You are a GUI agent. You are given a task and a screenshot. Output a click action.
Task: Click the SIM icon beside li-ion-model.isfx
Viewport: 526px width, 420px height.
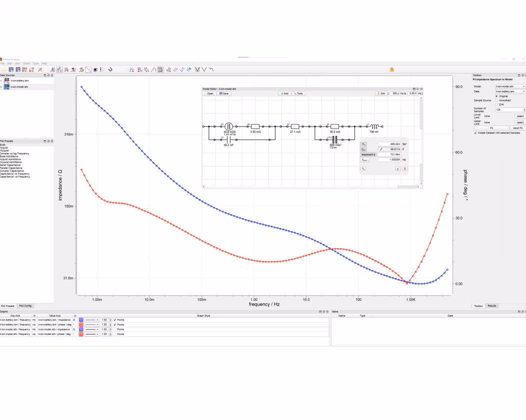[7, 86]
